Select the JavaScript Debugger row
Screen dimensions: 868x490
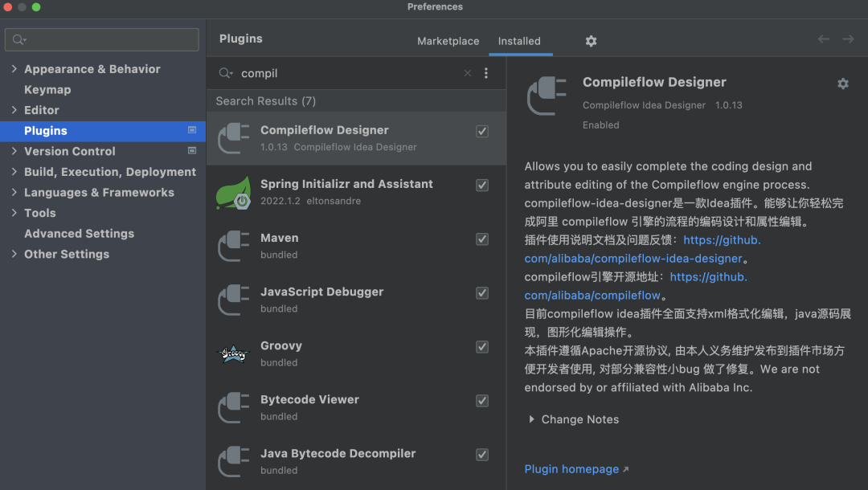(x=356, y=300)
